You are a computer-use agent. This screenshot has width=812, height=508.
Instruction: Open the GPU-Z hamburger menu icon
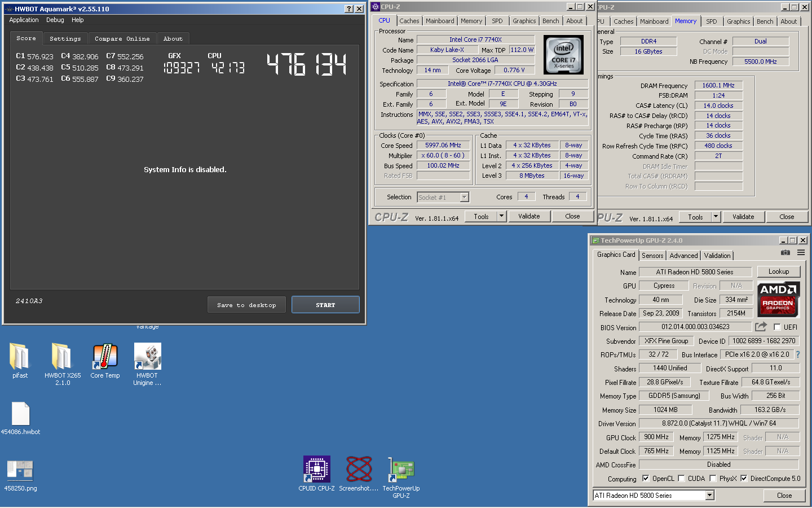click(801, 253)
